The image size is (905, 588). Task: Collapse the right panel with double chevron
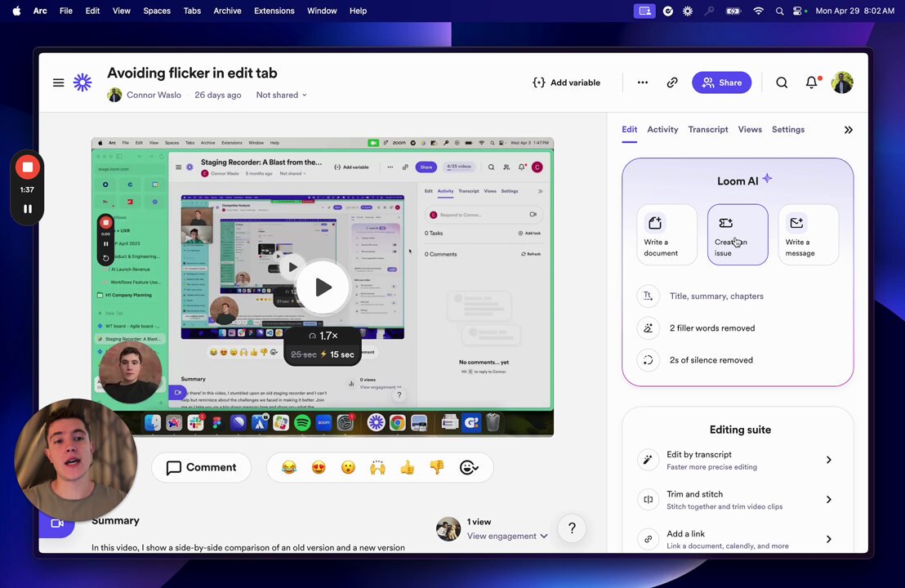[x=848, y=130]
